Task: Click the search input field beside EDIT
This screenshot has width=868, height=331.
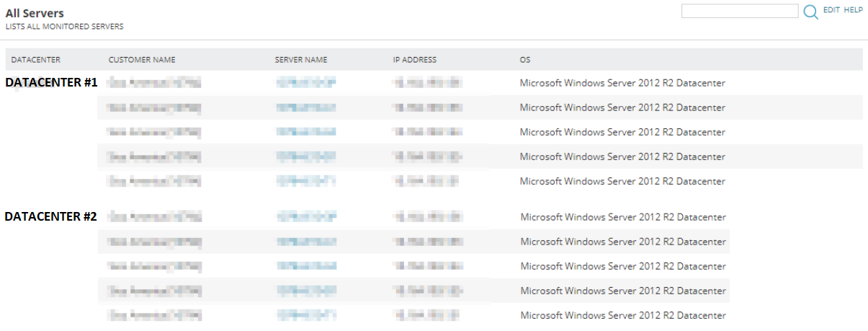Action: 740,11
